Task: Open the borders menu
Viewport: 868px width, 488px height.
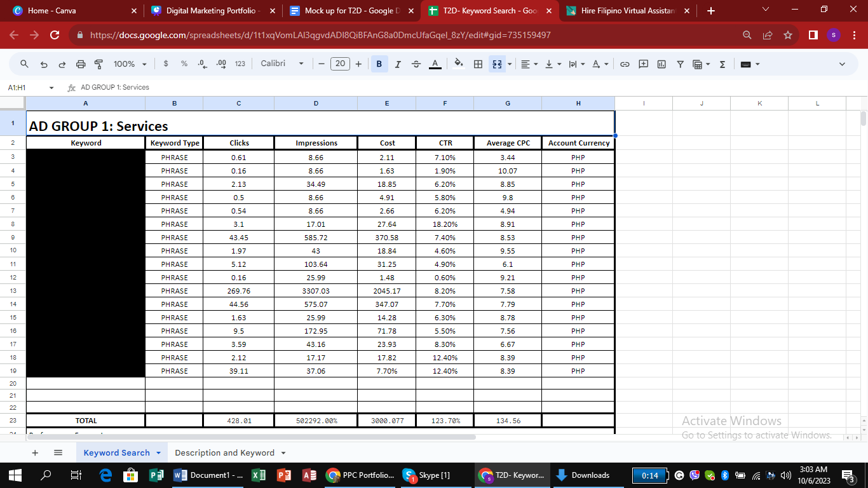Action: point(478,64)
